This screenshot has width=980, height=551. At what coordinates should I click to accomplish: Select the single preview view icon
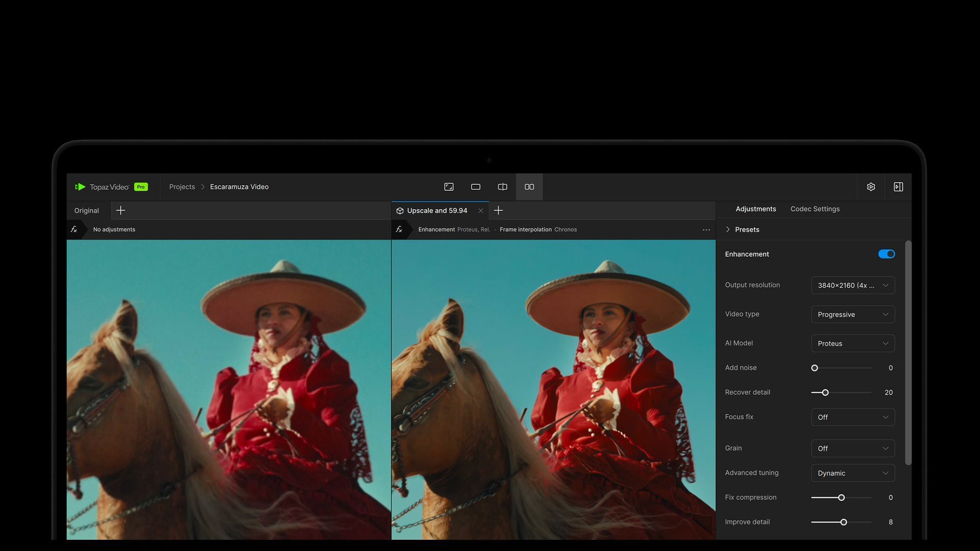tap(475, 186)
